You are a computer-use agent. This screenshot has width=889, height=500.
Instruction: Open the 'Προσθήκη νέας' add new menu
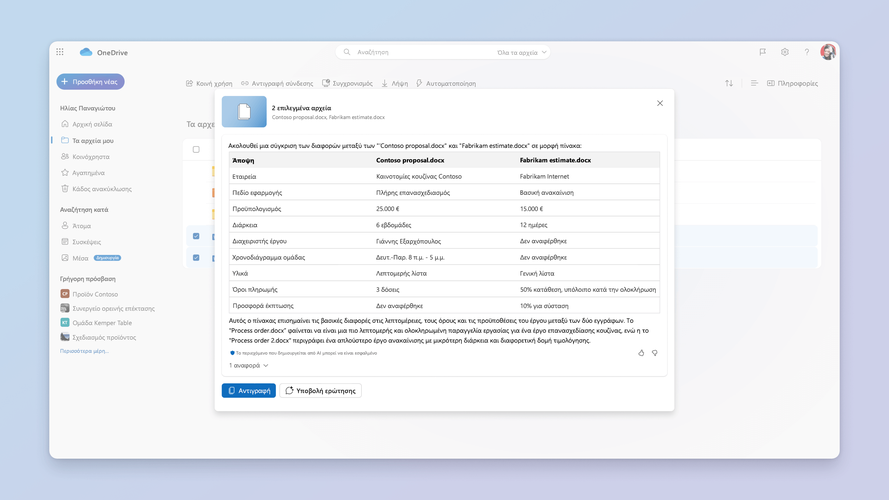(91, 82)
